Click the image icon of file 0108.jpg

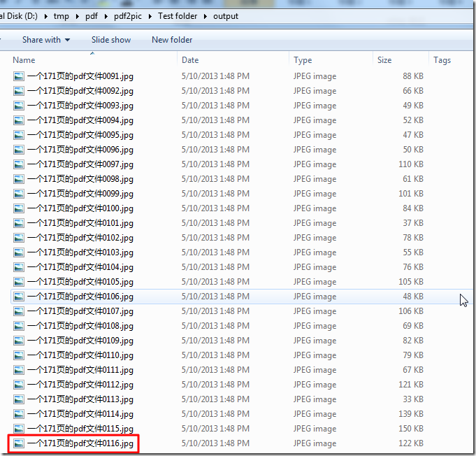(x=18, y=326)
